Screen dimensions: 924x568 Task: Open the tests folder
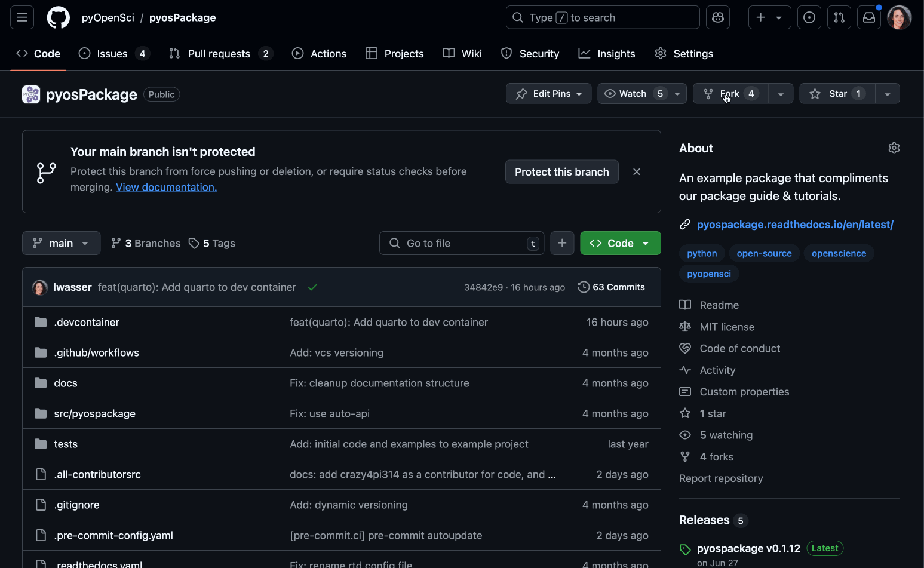tap(66, 444)
